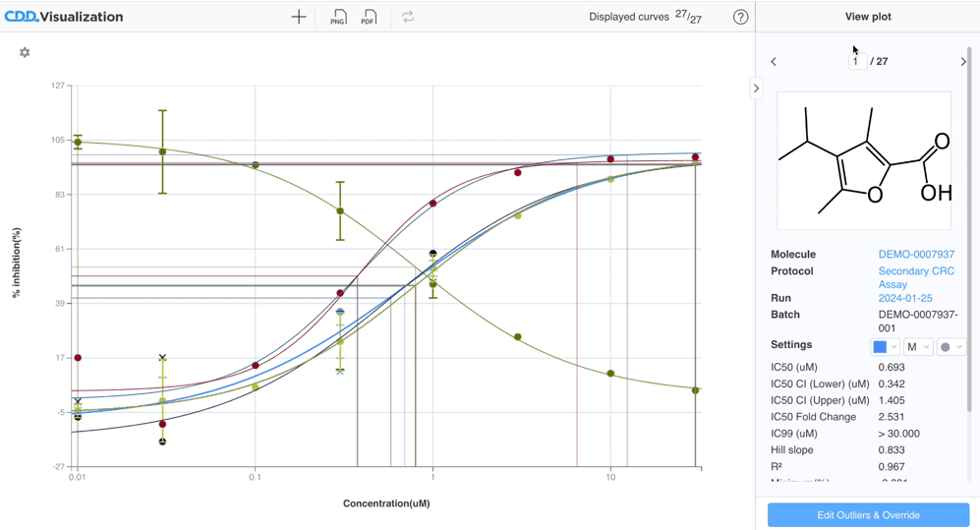Screen dimensions: 980x530
Task: Click the Concentration(uM) axis label
Action: 386,503
